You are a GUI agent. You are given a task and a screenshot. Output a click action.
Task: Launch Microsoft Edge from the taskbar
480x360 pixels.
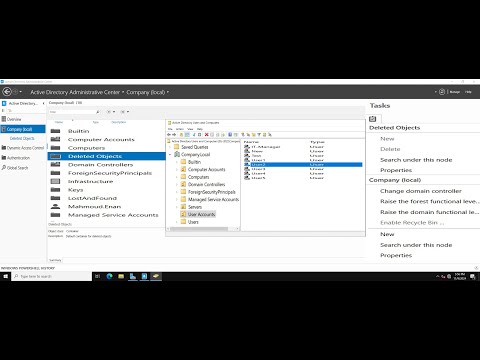[109, 276]
